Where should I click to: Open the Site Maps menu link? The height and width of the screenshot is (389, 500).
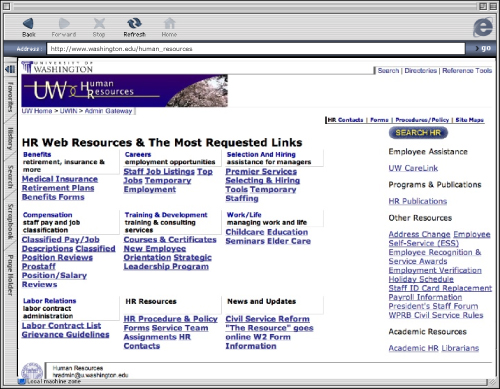(x=469, y=120)
